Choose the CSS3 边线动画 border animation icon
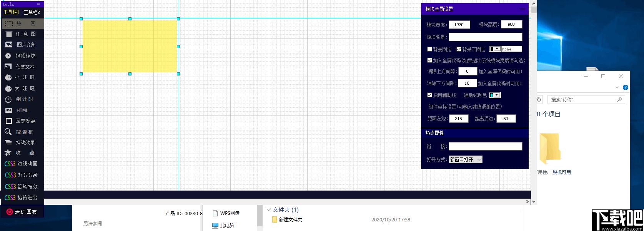Viewport: 644px width, 231px height. click(10, 164)
